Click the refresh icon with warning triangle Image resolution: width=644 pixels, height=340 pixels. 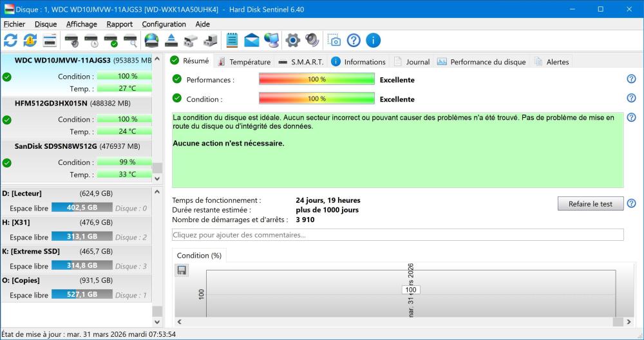[30, 40]
